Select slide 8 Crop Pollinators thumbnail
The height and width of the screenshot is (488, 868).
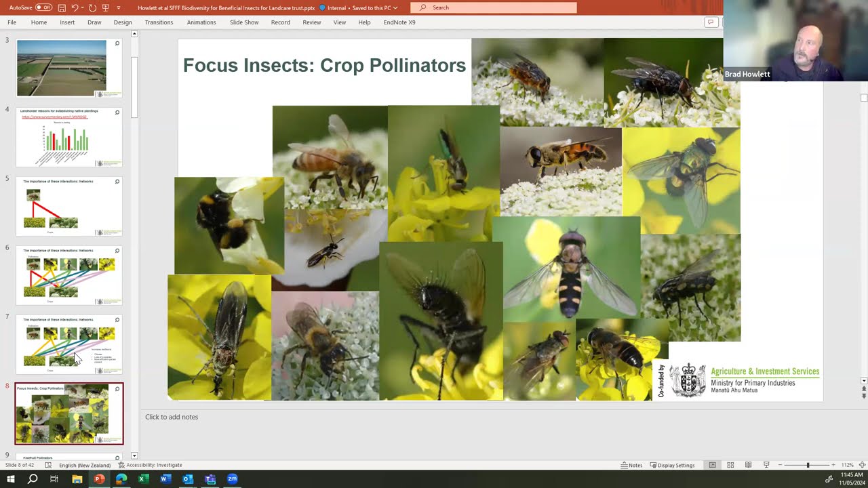68,413
